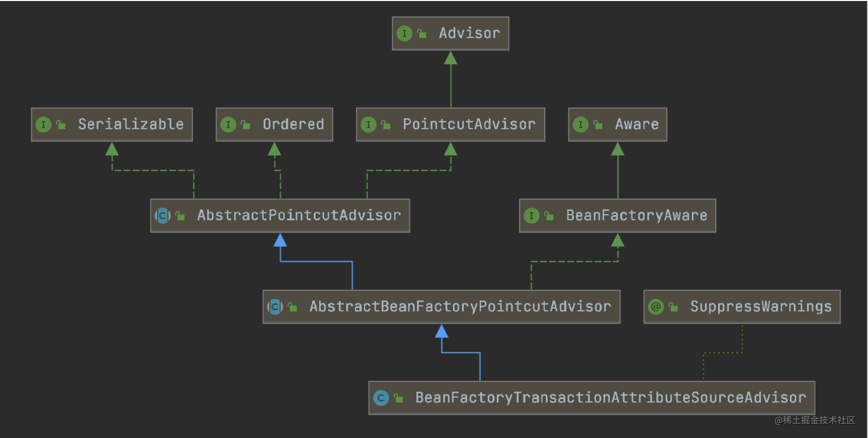Click the class icon on BeanFactoryTransactionAttributeSourceAdvisor
Screen dimensions: 868x438
click(x=381, y=398)
